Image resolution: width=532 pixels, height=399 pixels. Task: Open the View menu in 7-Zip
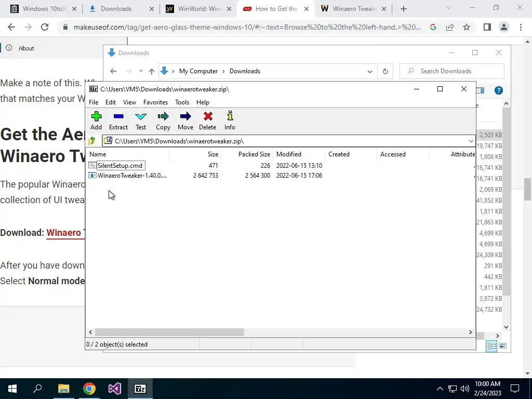(x=129, y=102)
